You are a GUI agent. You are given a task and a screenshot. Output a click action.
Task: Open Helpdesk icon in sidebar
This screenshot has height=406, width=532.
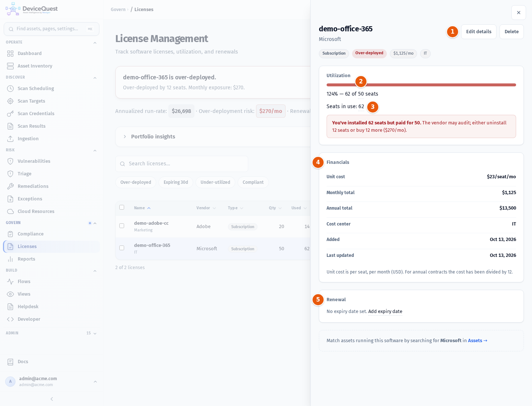tap(10, 307)
